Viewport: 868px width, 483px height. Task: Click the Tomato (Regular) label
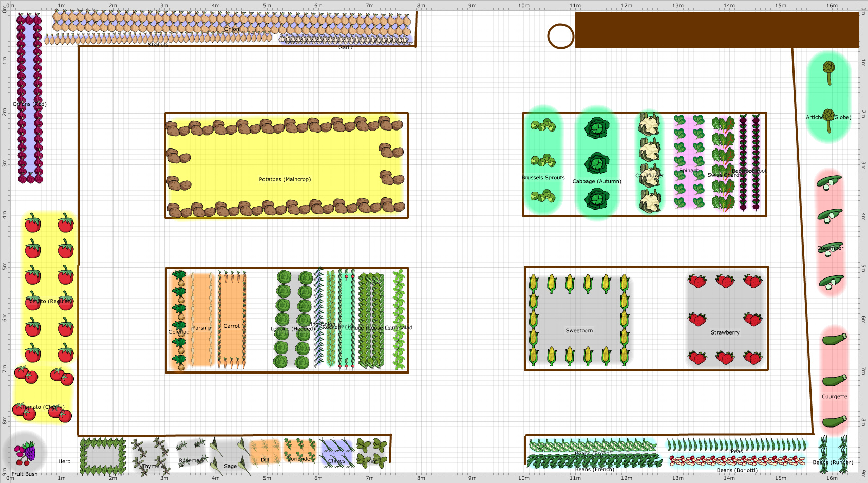[x=50, y=301]
